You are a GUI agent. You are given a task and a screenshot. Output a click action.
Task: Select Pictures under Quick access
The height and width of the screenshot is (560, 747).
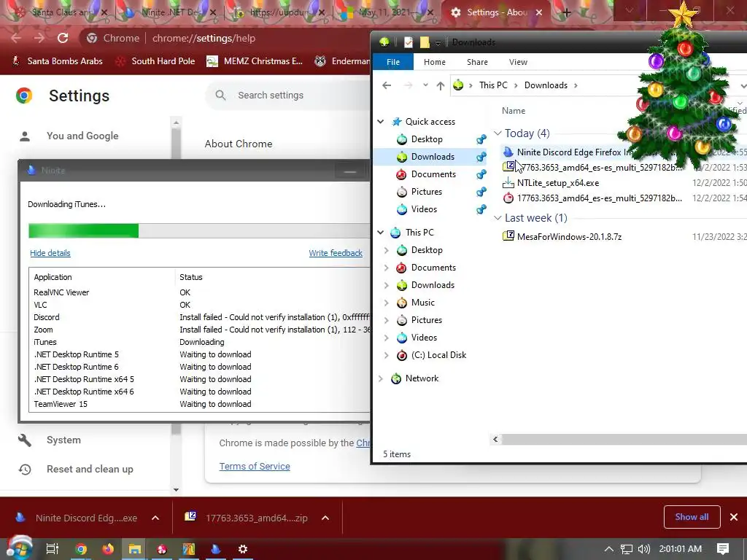[x=426, y=192]
